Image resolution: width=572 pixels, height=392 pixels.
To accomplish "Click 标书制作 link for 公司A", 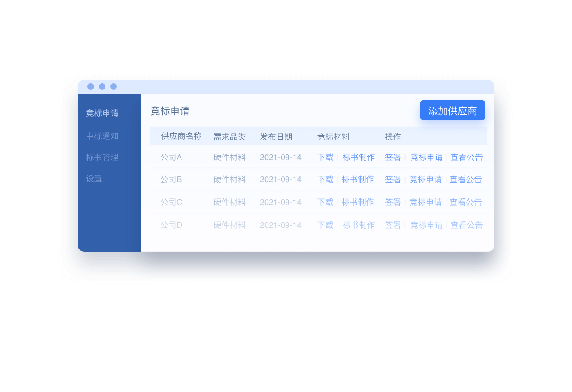I will click(358, 157).
